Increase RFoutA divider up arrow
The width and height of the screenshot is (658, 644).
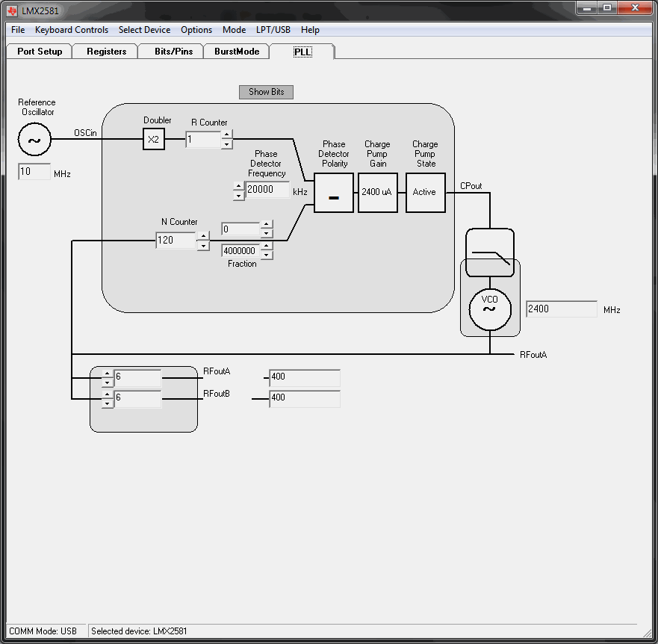108,374
